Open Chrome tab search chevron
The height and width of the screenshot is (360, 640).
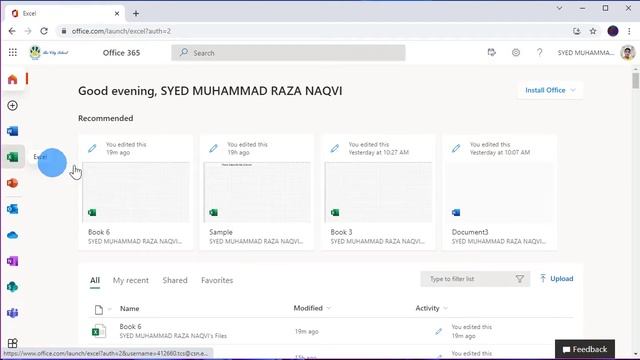(x=559, y=8)
